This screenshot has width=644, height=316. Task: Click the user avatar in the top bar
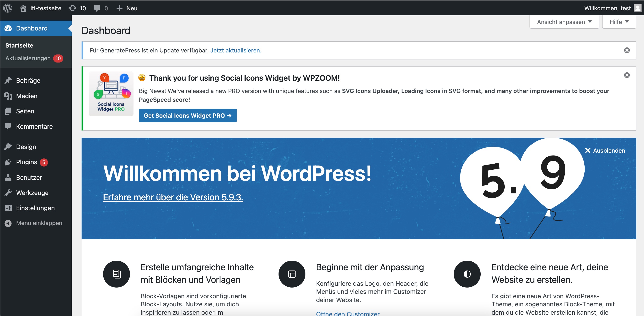[638, 8]
